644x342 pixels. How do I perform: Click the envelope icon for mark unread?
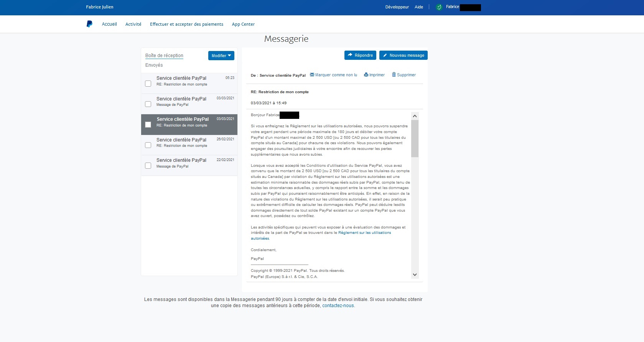pos(312,74)
